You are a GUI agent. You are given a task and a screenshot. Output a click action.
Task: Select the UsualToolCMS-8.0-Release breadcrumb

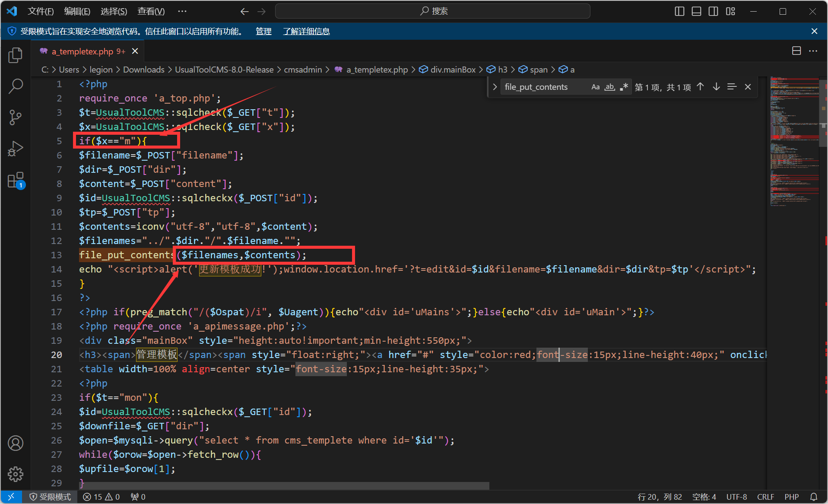[224, 70]
